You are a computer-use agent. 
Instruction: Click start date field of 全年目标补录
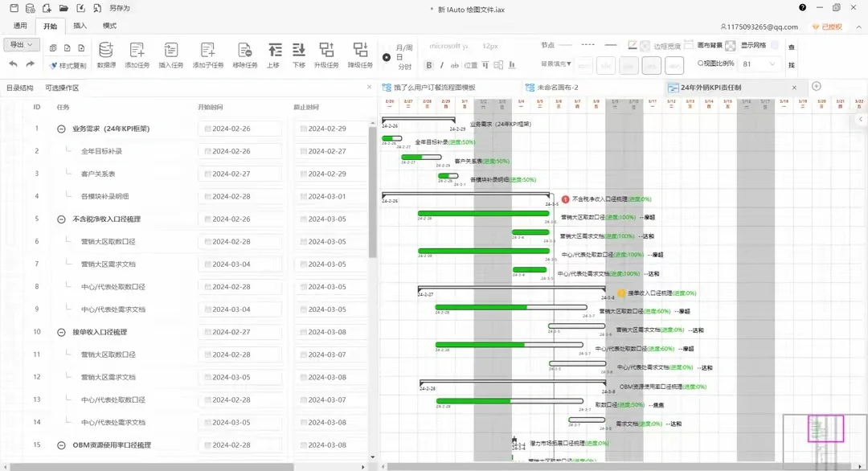coord(240,151)
